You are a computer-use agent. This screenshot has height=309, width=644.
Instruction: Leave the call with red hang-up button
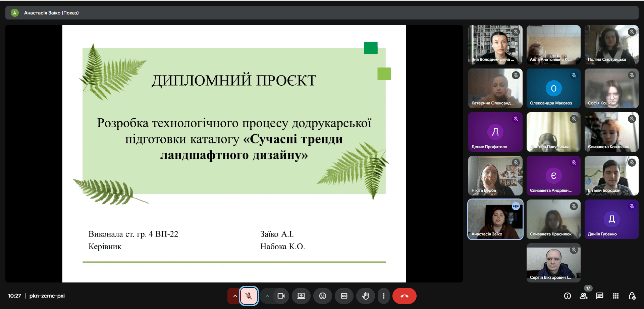click(x=404, y=296)
